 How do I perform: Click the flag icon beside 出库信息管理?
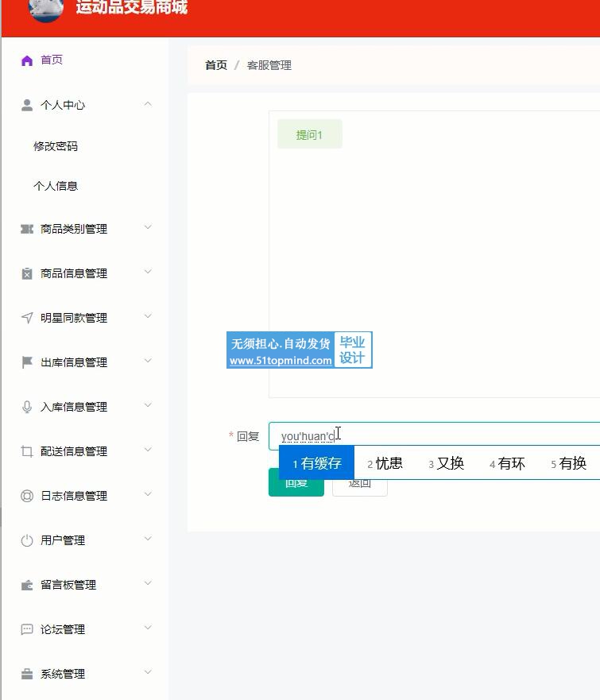(27, 362)
